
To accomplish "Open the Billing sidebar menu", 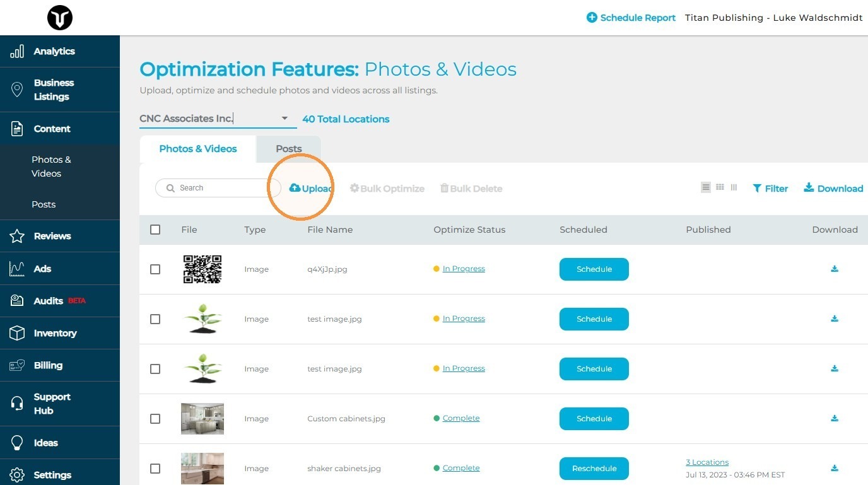I will point(60,365).
